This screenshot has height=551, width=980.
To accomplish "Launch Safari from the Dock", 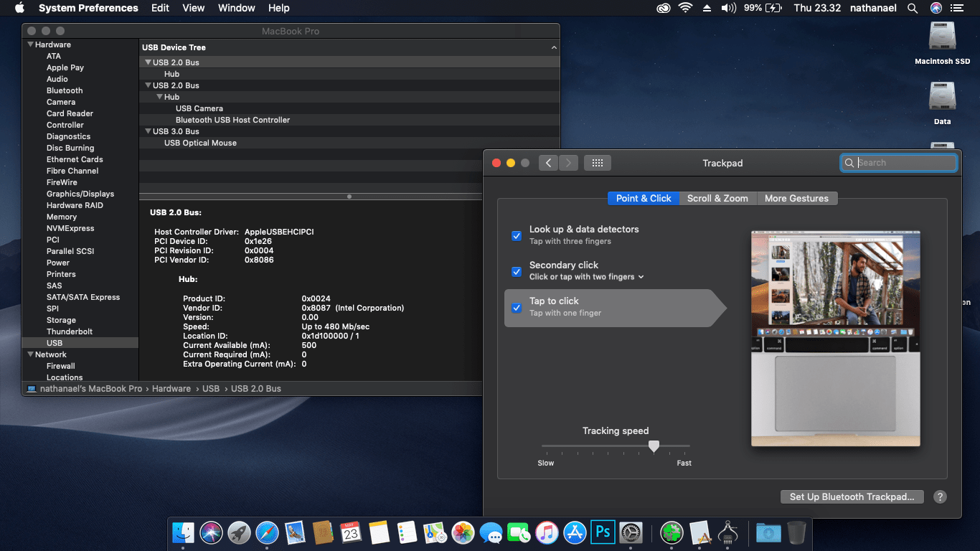I will (x=267, y=532).
